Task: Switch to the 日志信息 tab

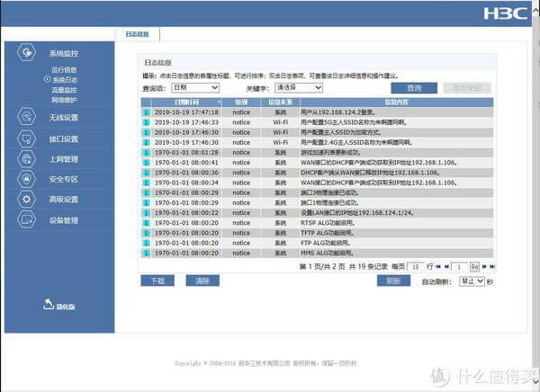Action: pos(138,33)
